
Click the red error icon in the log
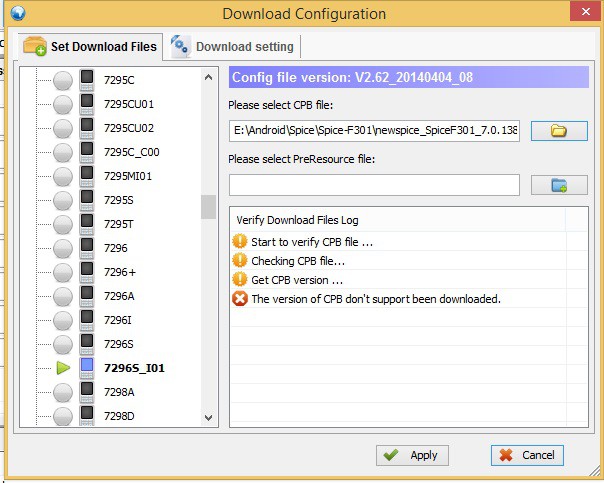click(239, 298)
